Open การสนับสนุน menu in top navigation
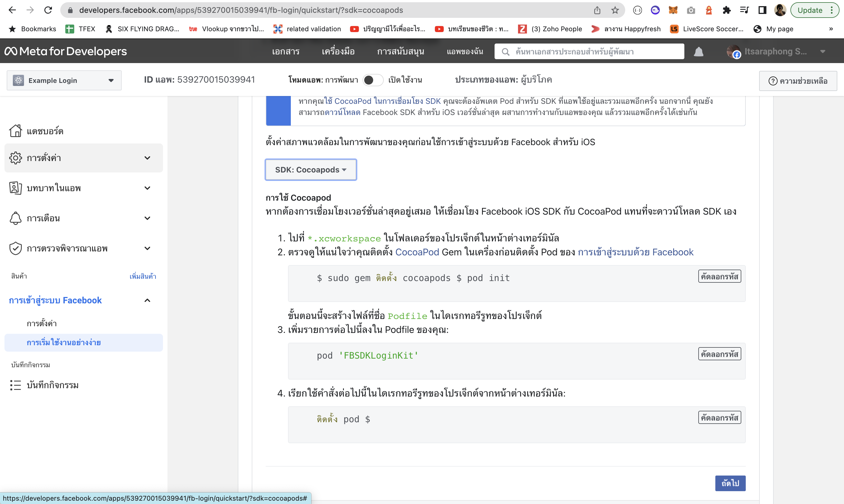Image resolution: width=844 pixels, height=504 pixels. [401, 52]
